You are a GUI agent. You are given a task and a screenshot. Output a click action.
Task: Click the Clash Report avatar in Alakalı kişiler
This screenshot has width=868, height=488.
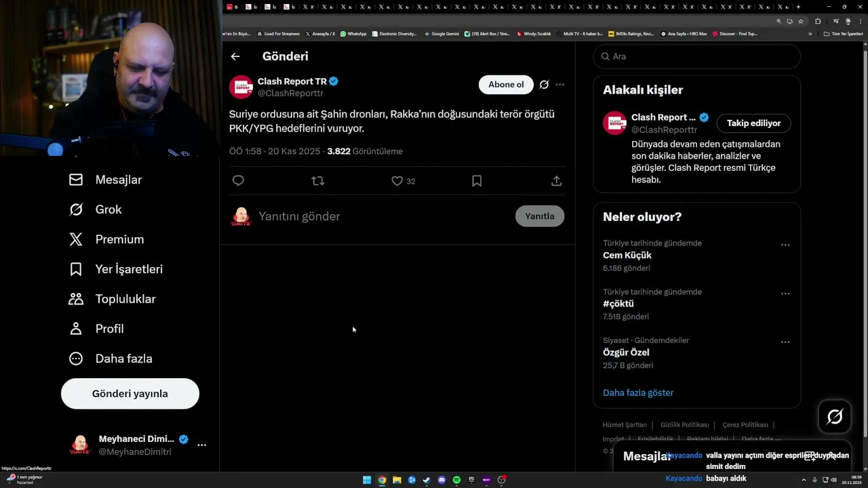click(614, 123)
